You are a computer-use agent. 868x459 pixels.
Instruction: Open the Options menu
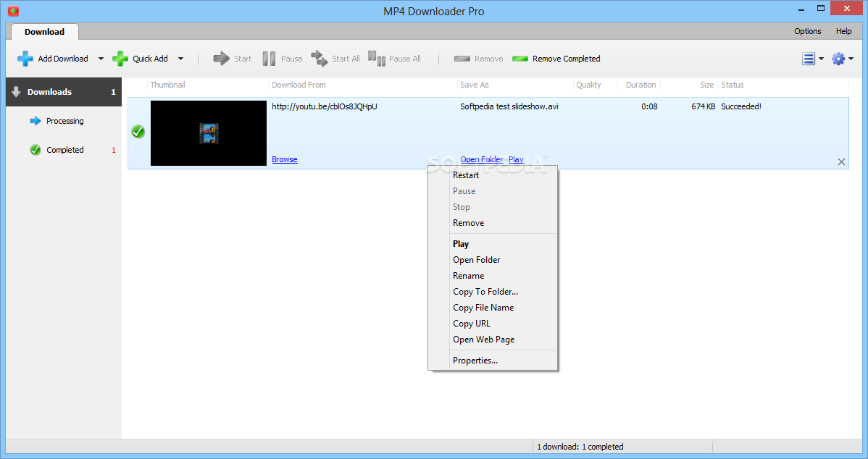[808, 31]
